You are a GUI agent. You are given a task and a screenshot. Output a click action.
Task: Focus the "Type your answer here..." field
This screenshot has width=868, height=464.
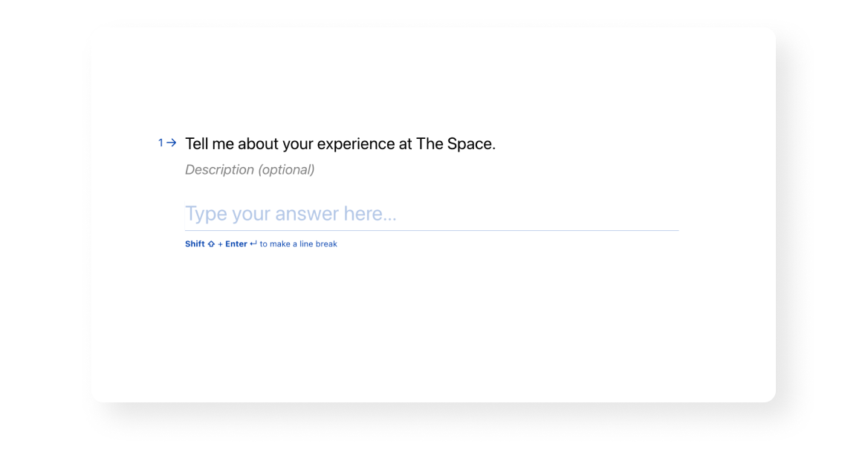tap(431, 214)
